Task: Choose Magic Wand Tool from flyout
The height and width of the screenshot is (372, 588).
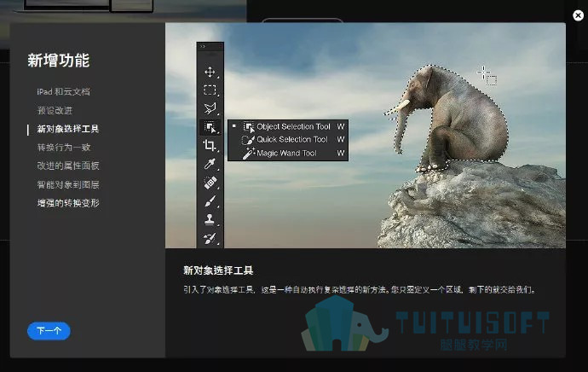Action: tap(288, 154)
